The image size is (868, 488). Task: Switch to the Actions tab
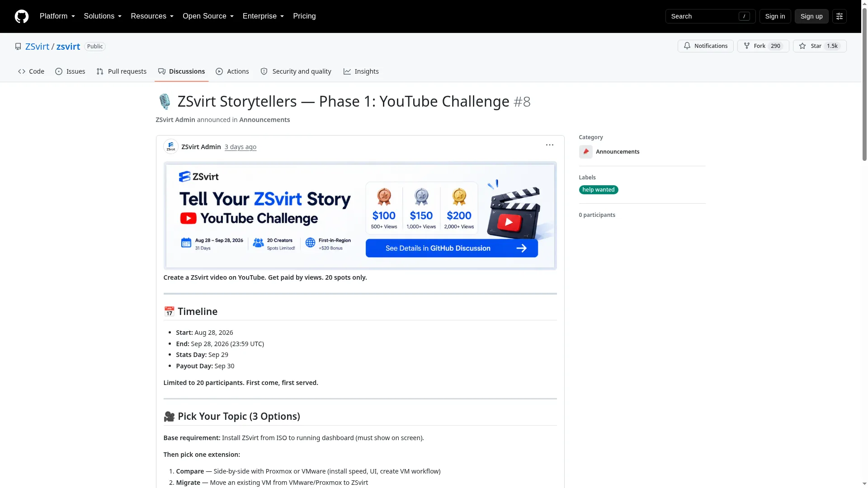[x=232, y=71]
